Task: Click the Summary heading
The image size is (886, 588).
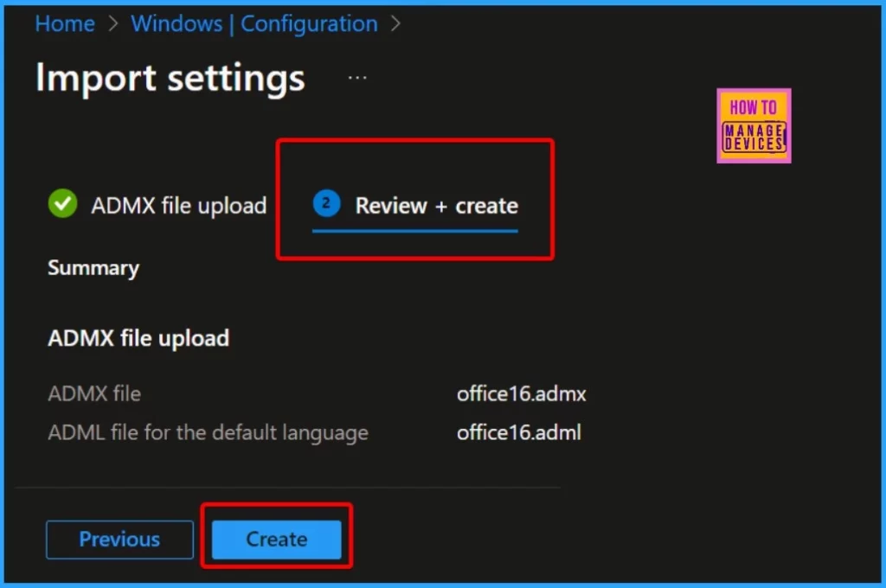Action: 93,268
